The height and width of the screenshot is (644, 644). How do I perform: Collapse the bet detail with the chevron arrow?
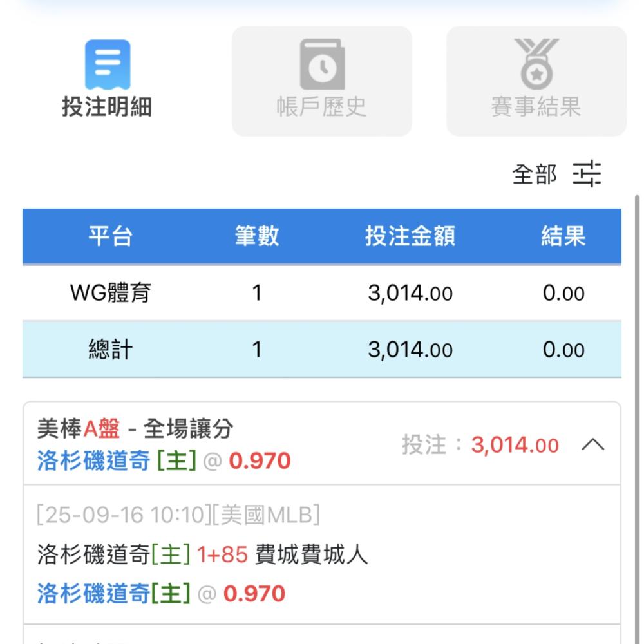[x=592, y=444]
